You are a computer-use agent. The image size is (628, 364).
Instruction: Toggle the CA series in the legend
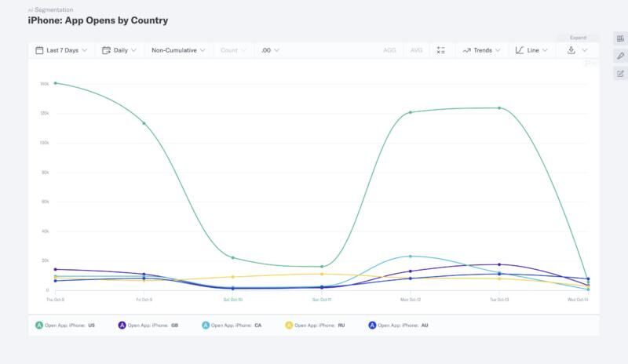point(232,325)
